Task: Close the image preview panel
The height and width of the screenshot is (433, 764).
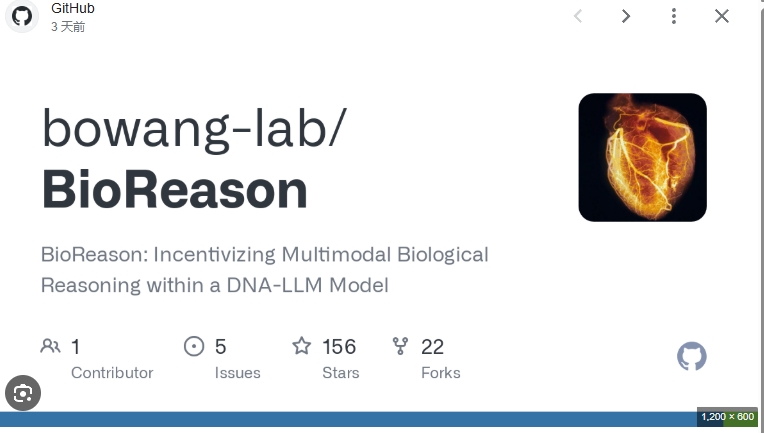Action: tap(722, 16)
